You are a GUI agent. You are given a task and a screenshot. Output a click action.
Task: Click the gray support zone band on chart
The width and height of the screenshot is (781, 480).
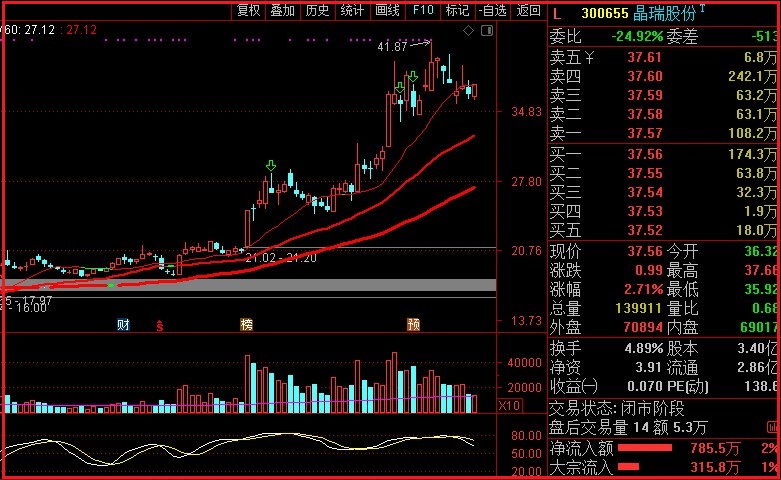coord(249,285)
